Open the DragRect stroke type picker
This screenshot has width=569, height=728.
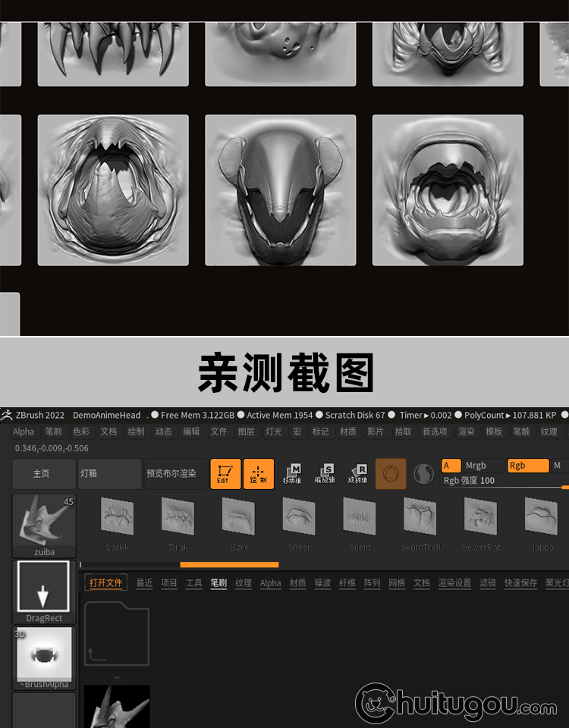click(x=44, y=591)
